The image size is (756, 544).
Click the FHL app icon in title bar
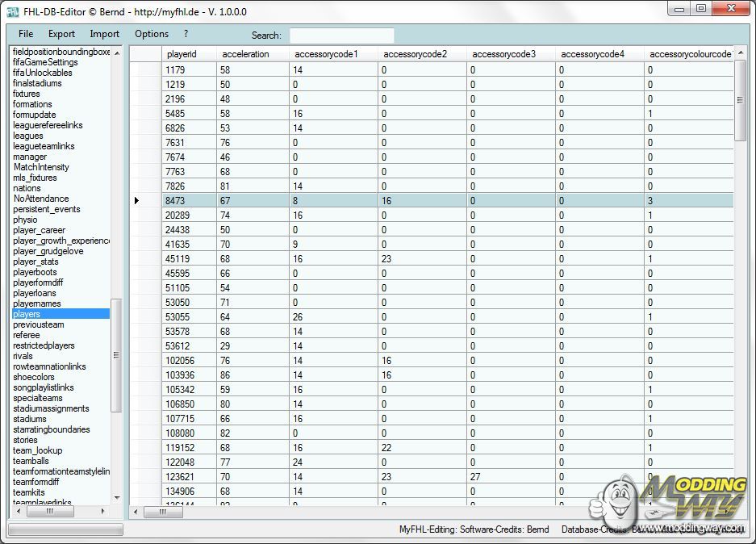13,11
